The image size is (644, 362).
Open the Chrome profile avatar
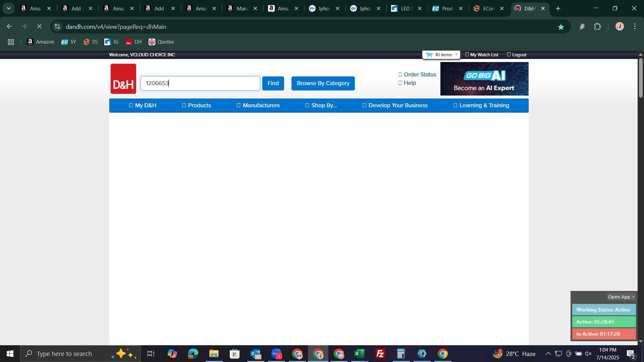tap(620, 26)
